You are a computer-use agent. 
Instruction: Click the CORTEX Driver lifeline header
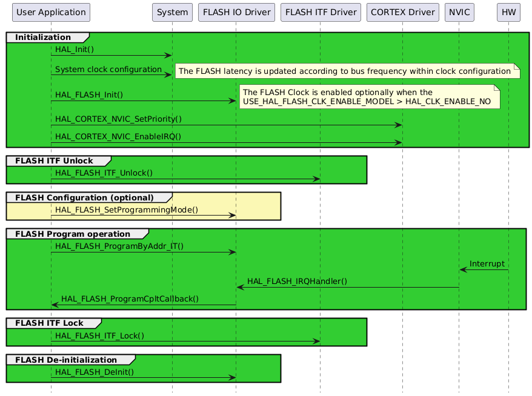[402, 12]
